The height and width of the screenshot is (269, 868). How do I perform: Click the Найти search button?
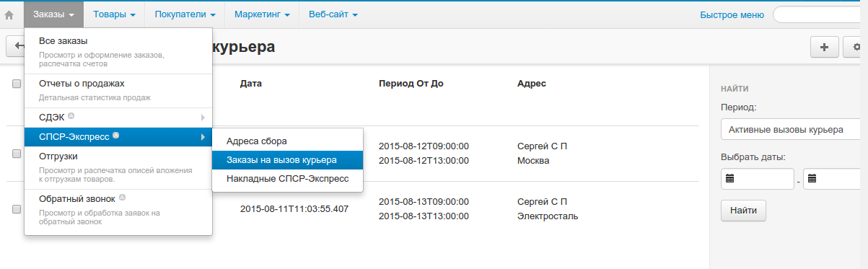tap(743, 211)
